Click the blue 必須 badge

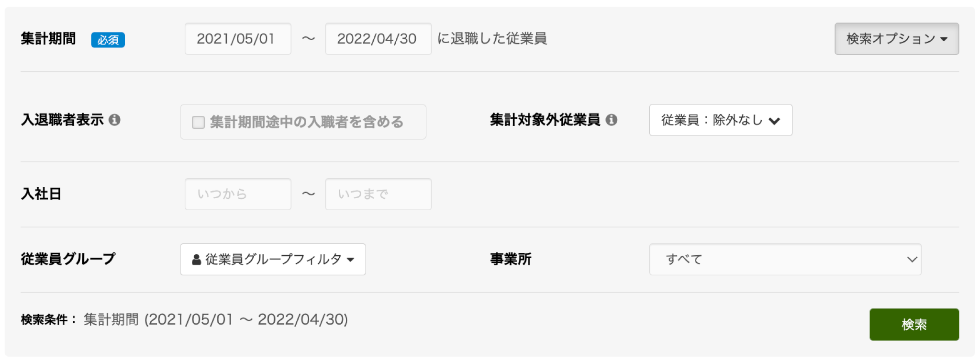[108, 40]
